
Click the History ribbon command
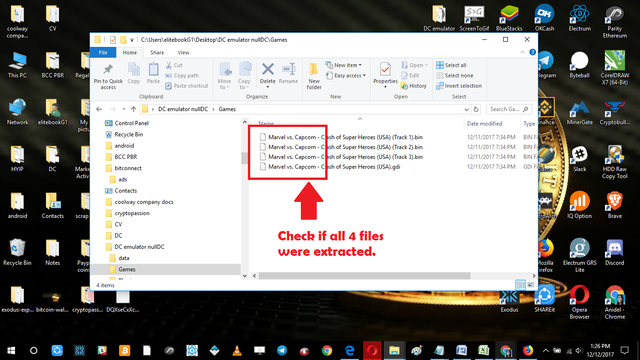point(413,86)
